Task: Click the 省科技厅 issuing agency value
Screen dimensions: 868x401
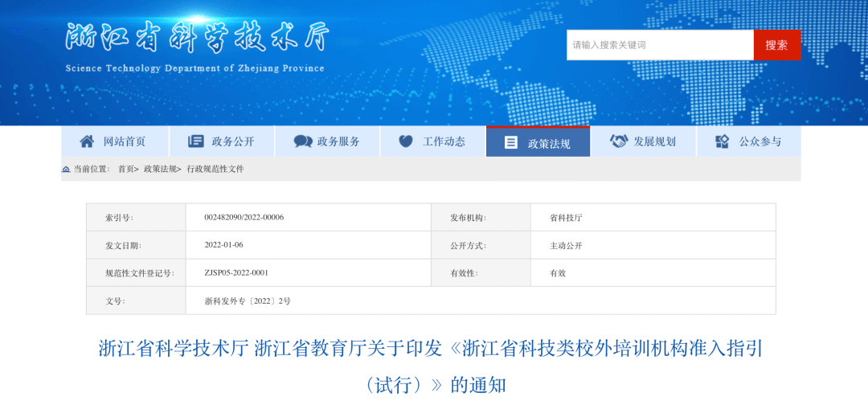Action: point(566,218)
